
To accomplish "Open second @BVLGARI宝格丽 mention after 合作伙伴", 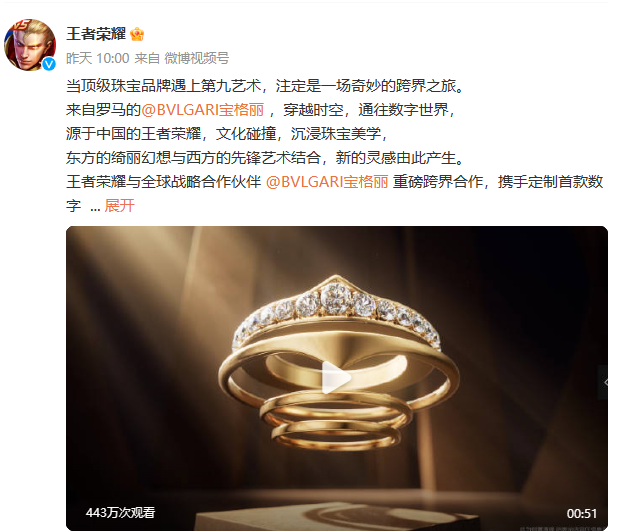I will [327, 182].
